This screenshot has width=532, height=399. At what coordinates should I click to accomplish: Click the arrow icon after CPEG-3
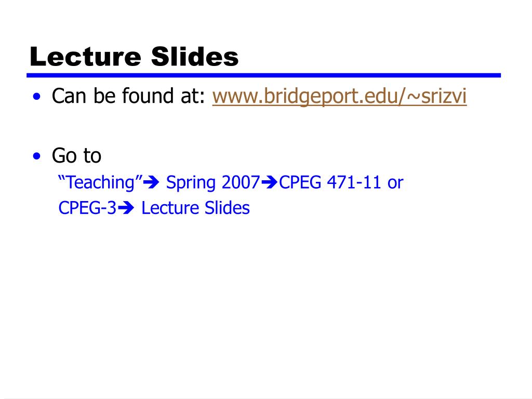tap(126, 208)
